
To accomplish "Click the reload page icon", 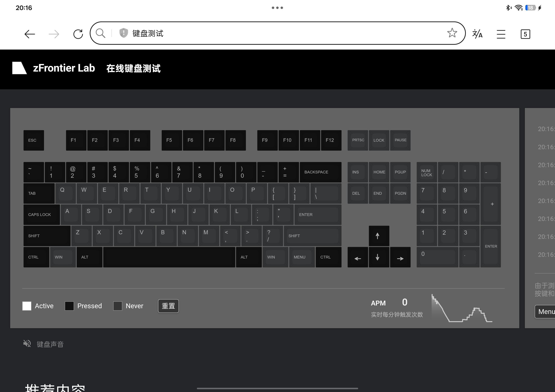I will click(x=78, y=34).
